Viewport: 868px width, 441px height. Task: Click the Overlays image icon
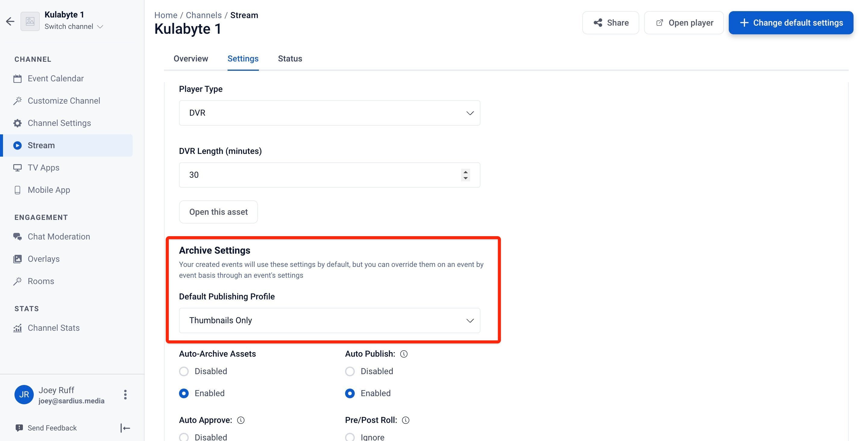point(17,259)
